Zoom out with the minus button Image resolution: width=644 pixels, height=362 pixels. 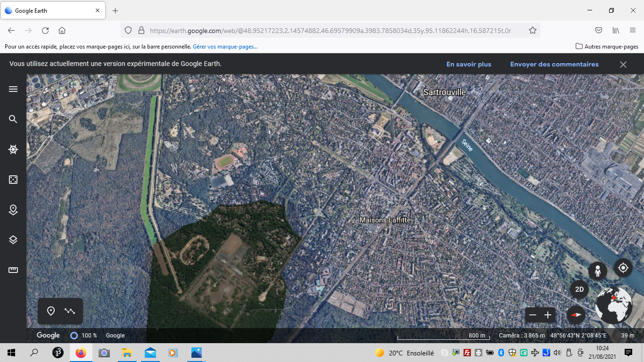(x=533, y=315)
